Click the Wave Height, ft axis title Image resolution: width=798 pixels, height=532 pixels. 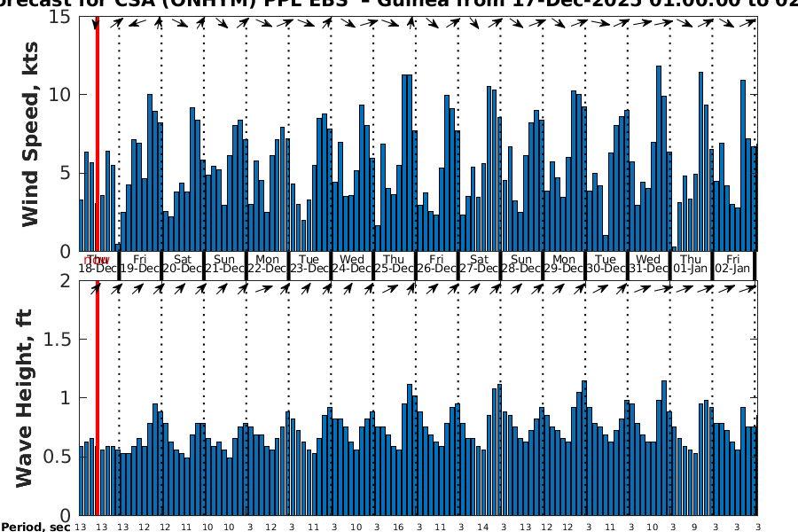point(25,397)
